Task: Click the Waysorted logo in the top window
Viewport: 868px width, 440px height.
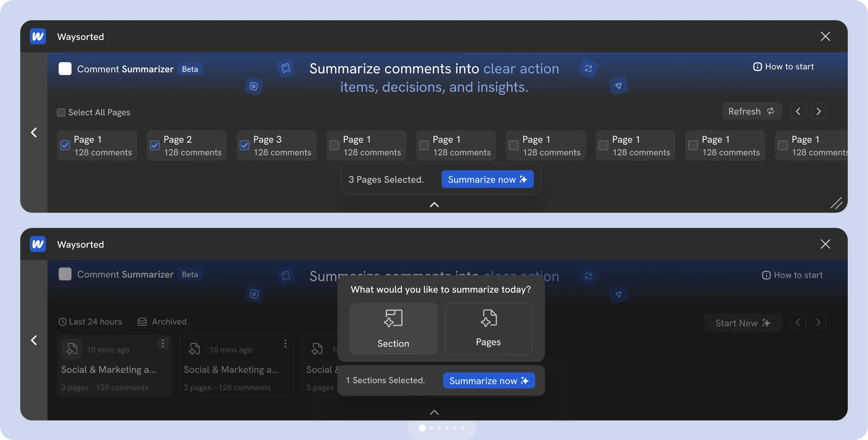Action: [x=38, y=36]
